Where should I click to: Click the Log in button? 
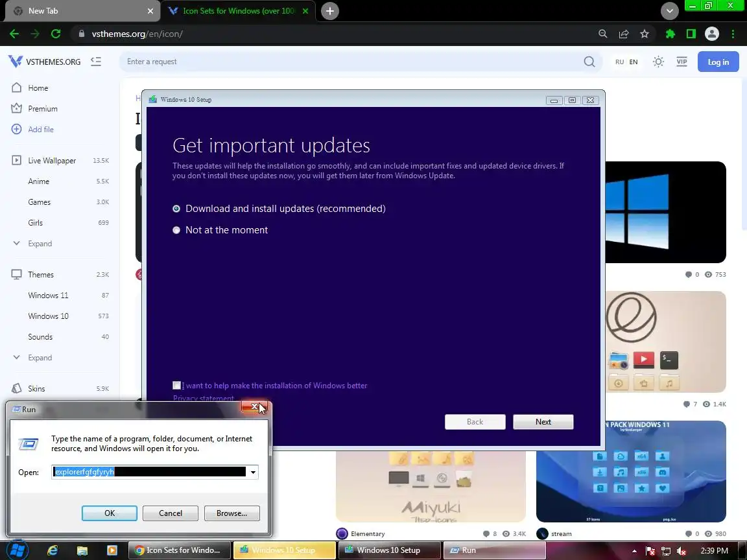(x=718, y=62)
